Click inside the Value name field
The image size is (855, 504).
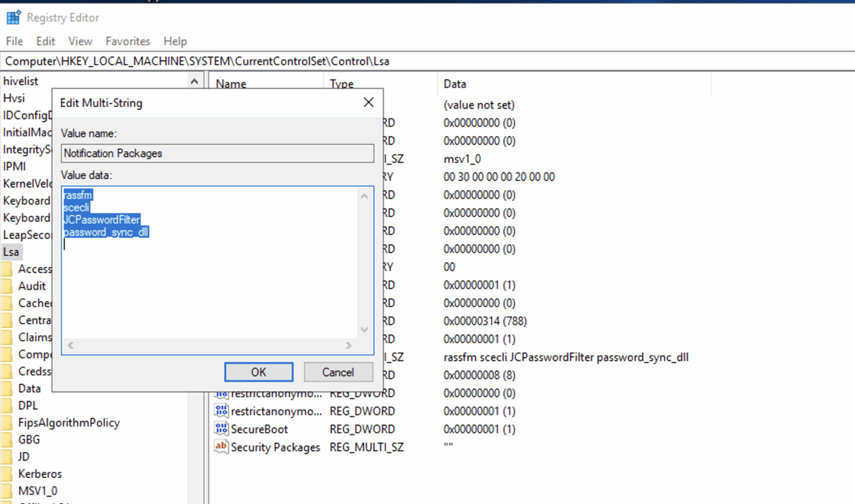(217, 154)
